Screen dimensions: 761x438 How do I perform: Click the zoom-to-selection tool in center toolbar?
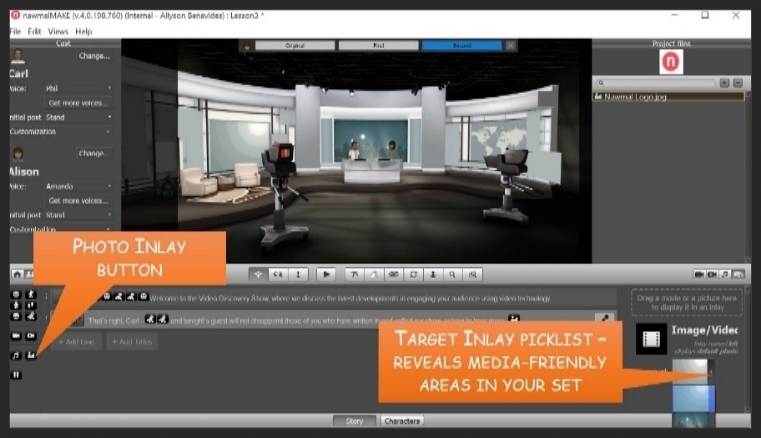point(473,274)
